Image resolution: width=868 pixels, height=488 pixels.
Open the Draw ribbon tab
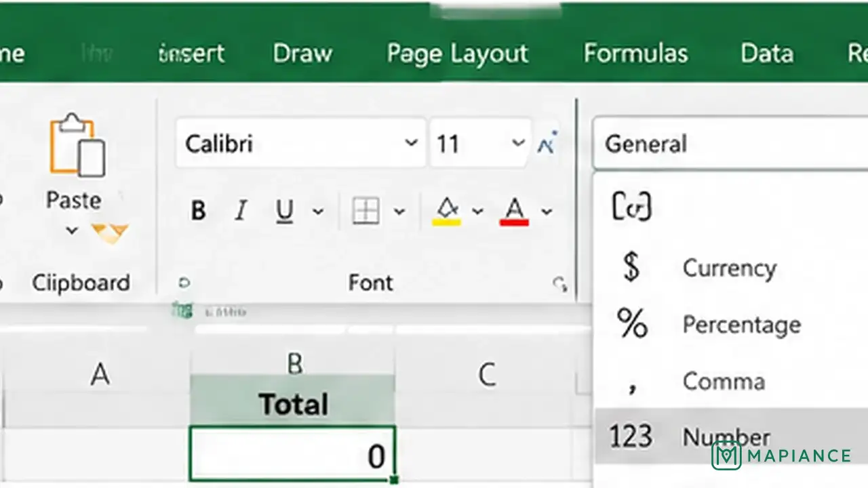click(x=302, y=54)
